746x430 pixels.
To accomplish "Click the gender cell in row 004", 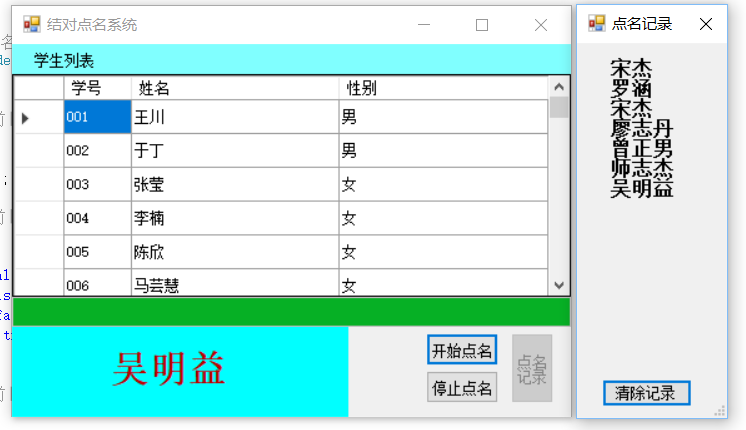I will tap(443, 218).
